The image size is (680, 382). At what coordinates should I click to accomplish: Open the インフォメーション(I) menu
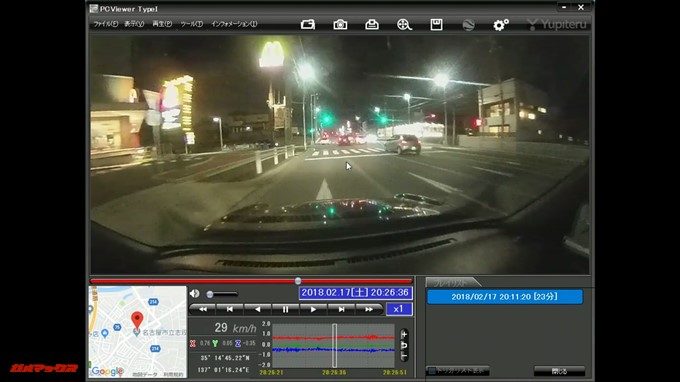pos(234,24)
